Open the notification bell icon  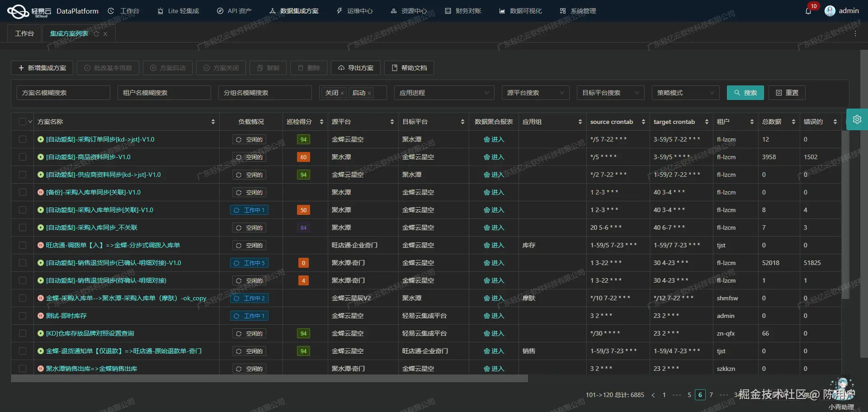coord(808,11)
